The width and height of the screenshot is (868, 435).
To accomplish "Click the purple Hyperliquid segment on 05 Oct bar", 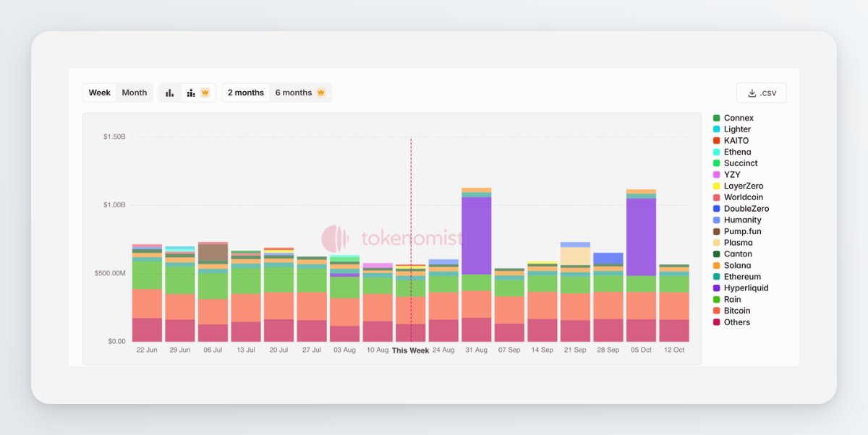I will 641,237.
